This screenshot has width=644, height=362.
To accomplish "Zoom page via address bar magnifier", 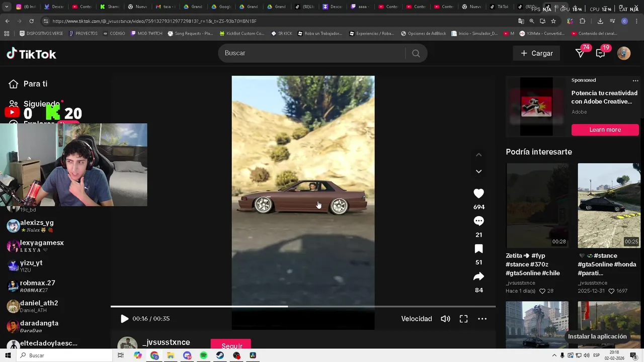I will [x=532, y=21].
